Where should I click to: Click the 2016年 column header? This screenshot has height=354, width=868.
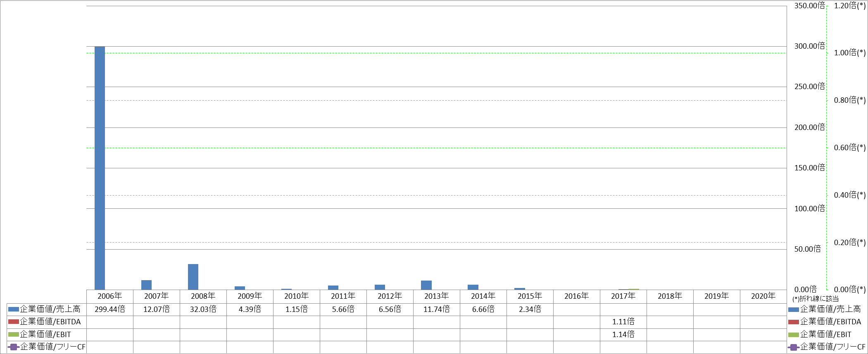pyautogui.click(x=577, y=296)
